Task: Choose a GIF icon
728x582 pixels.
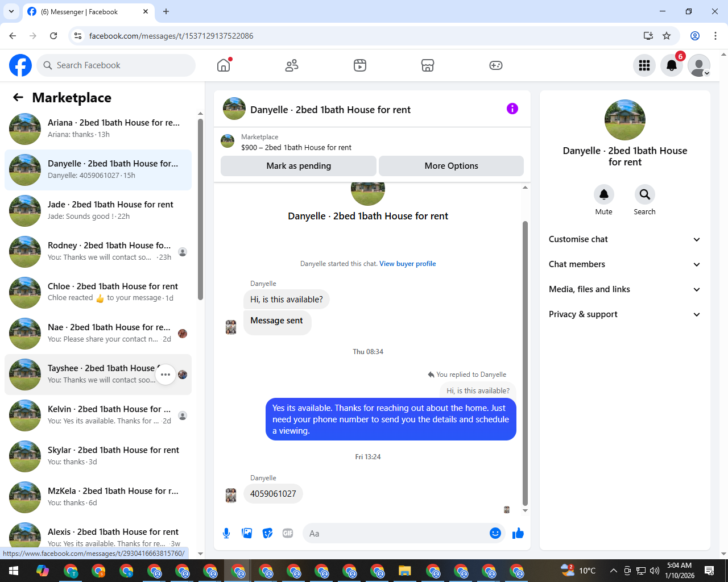Action: (288, 533)
